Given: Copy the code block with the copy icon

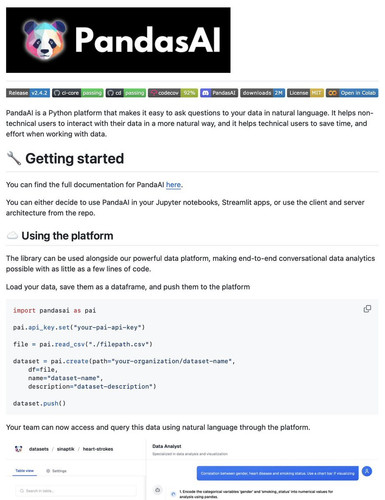Looking at the screenshot, I should coord(367,309).
